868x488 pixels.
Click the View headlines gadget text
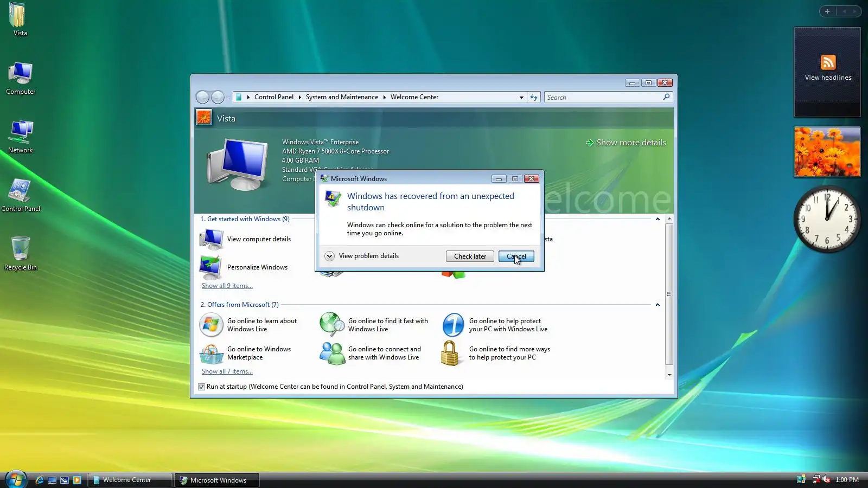click(828, 78)
